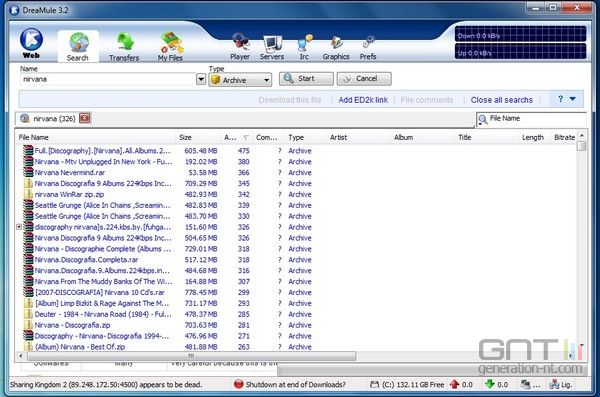Click the Up 0.0 kB/s speed graph
600x397 pixels.
[520, 52]
